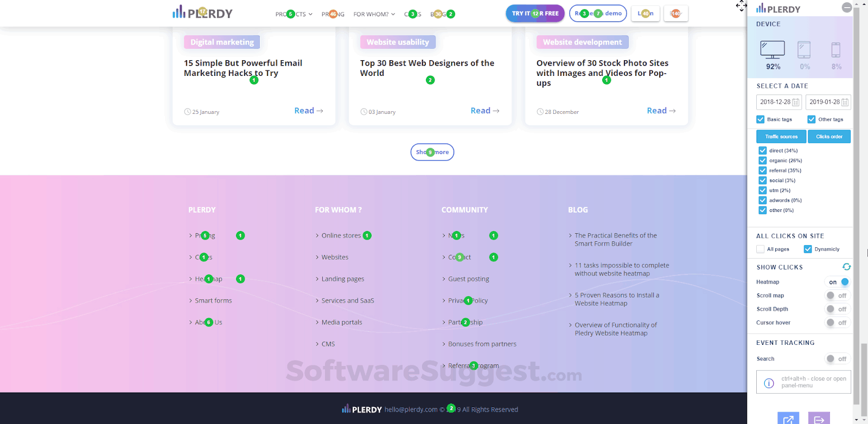This screenshot has height=424, width=868.
Task: Turn on the Scroll map toggle
Action: pyautogui.click(x=837, y=295)
